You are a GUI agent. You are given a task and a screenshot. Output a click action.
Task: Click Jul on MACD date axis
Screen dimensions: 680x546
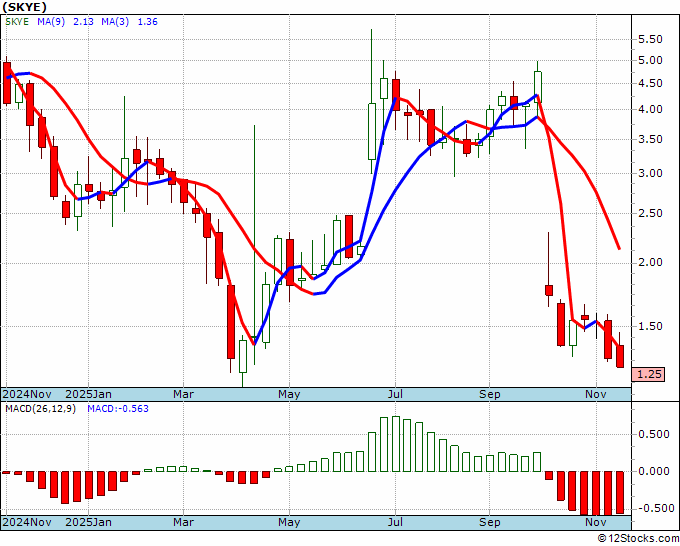tap(395, 522)
